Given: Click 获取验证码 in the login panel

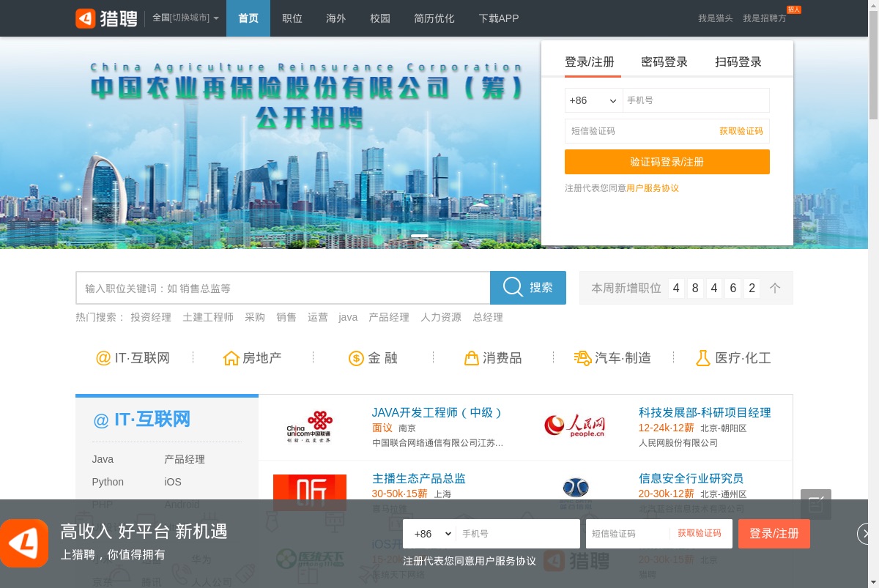Looking at the screenshot, I should click(x=741, y=131).
